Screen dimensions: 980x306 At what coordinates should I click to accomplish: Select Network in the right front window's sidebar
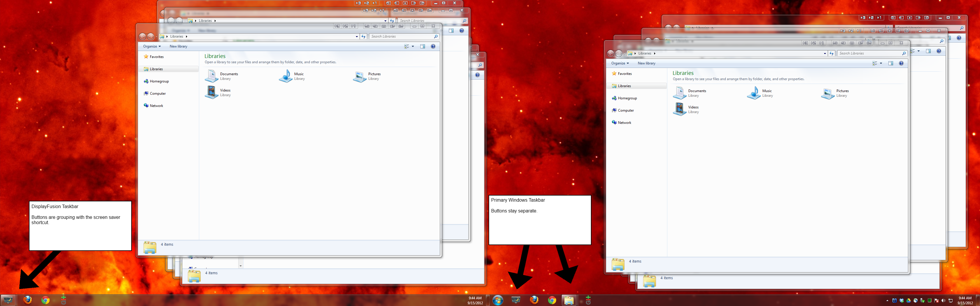624,123
